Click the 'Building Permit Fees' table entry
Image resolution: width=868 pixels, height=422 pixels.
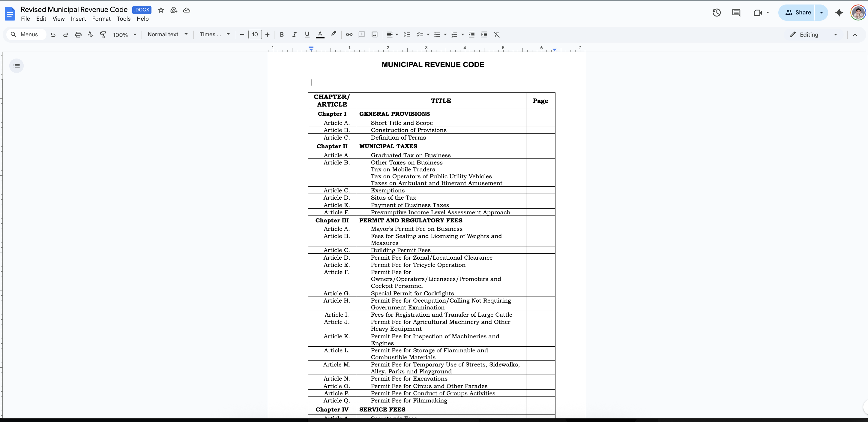[x=401, y=250]
